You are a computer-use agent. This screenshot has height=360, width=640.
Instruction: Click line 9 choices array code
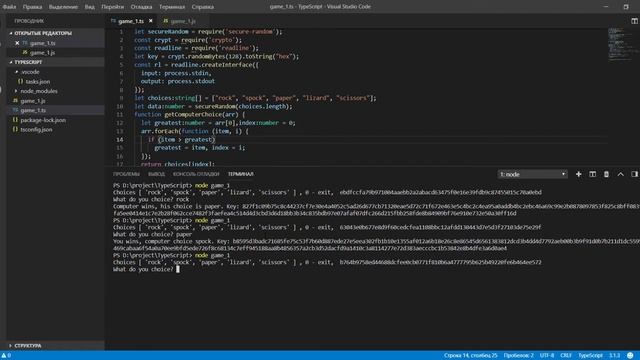click(255, 98)
